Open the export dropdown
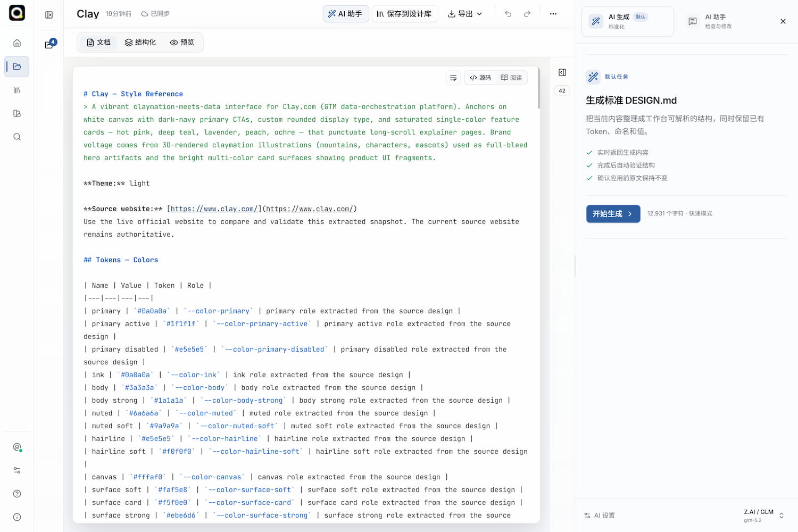 click(465, 14)
